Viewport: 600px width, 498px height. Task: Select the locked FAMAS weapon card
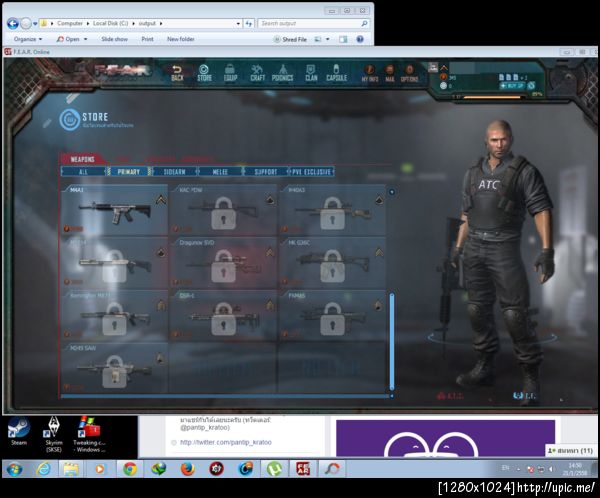click(332, 315)
